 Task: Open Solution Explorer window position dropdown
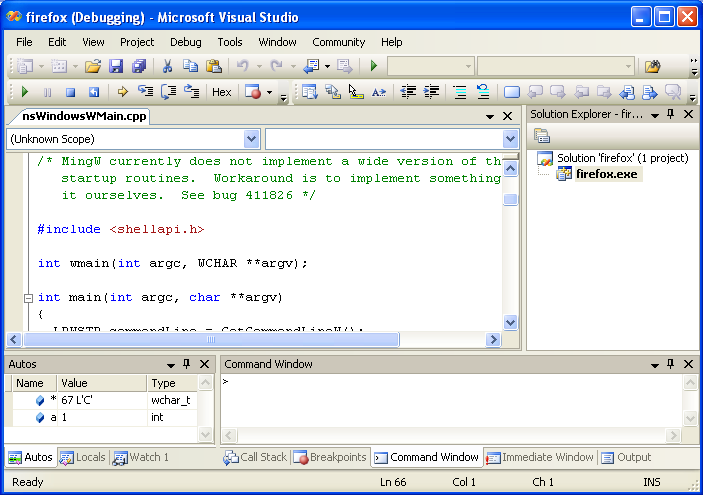coord(655,115)
